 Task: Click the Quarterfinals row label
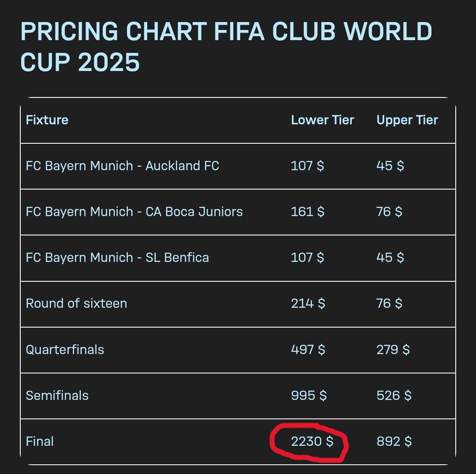(65, 350)
